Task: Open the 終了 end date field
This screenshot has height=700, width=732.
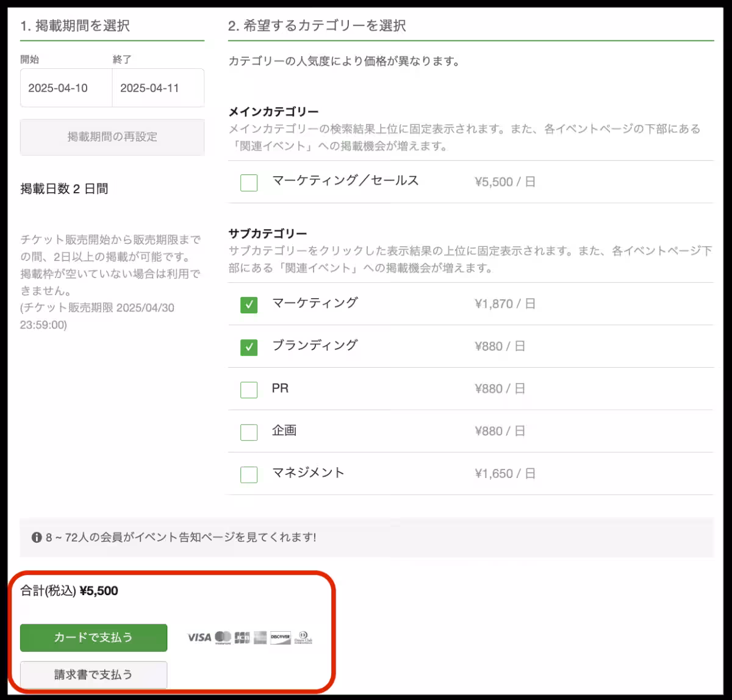Action: tap(157, 88)
